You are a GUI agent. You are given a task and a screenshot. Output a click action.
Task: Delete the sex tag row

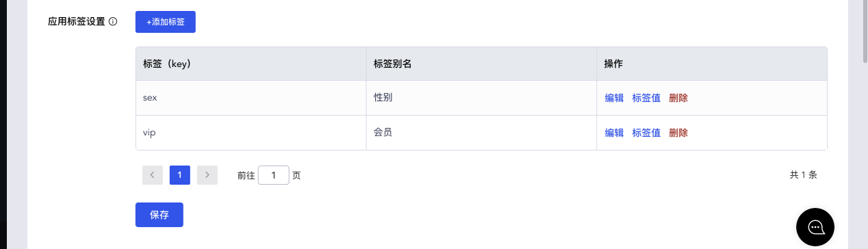[678, 98]
